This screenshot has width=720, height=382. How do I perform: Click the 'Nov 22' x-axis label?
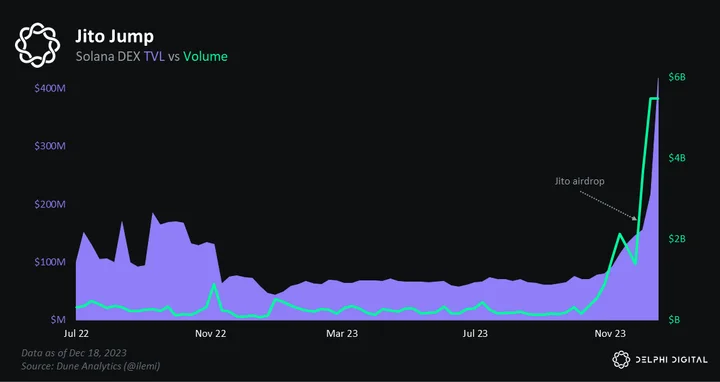click(x=210, y=334)
